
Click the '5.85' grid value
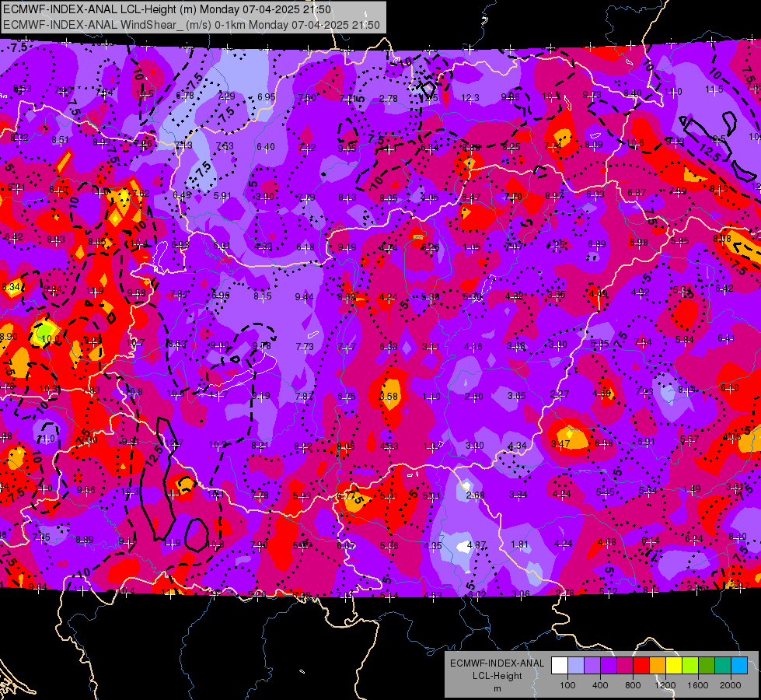[x=680, y=241]
